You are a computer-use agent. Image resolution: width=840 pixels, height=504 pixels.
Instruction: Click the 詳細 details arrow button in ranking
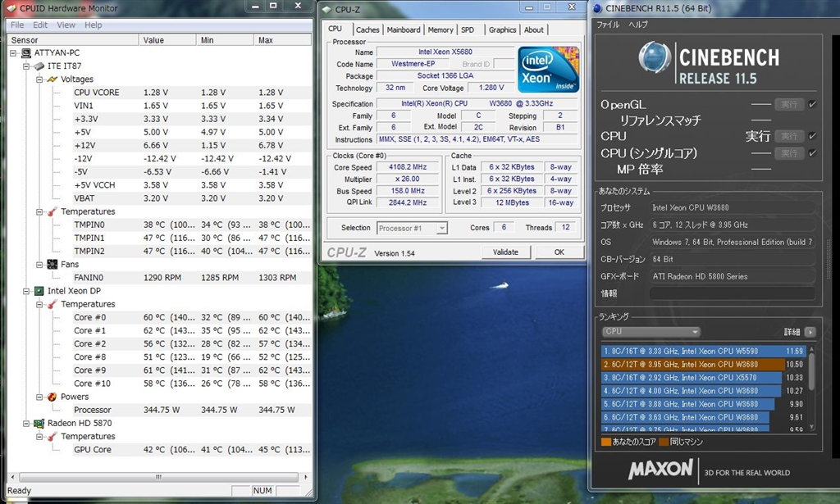click(x=810, y=332)
